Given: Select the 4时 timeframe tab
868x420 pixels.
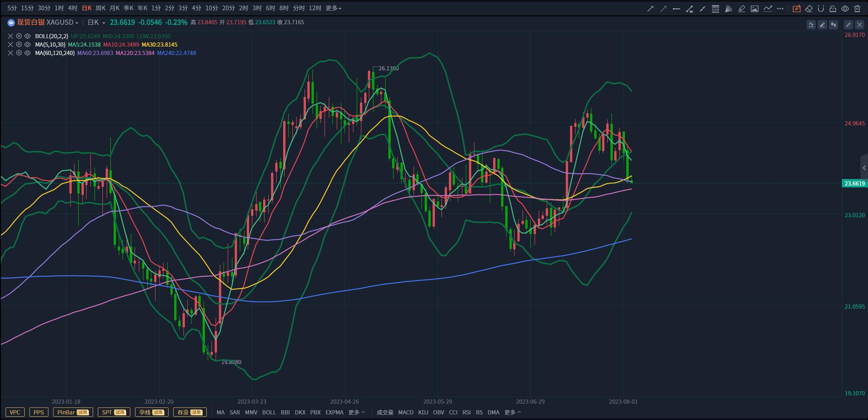Looking at the screenshot, I should (73, 8).
